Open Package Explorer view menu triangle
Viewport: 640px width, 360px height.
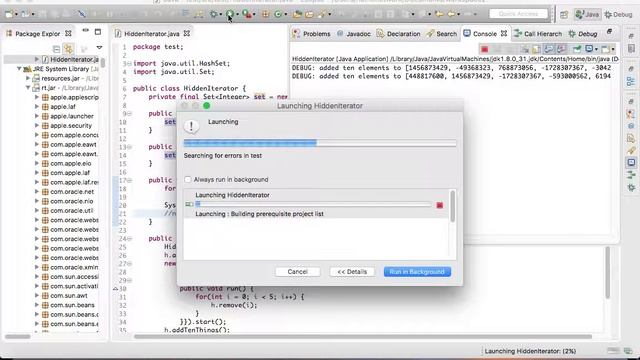[99, 49]
